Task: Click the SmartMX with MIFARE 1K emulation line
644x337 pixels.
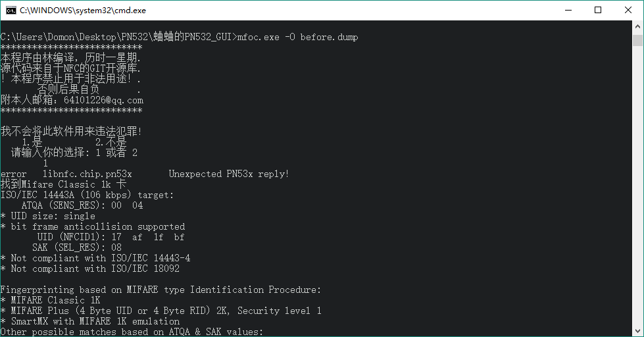Action: [x=90, y=321]
